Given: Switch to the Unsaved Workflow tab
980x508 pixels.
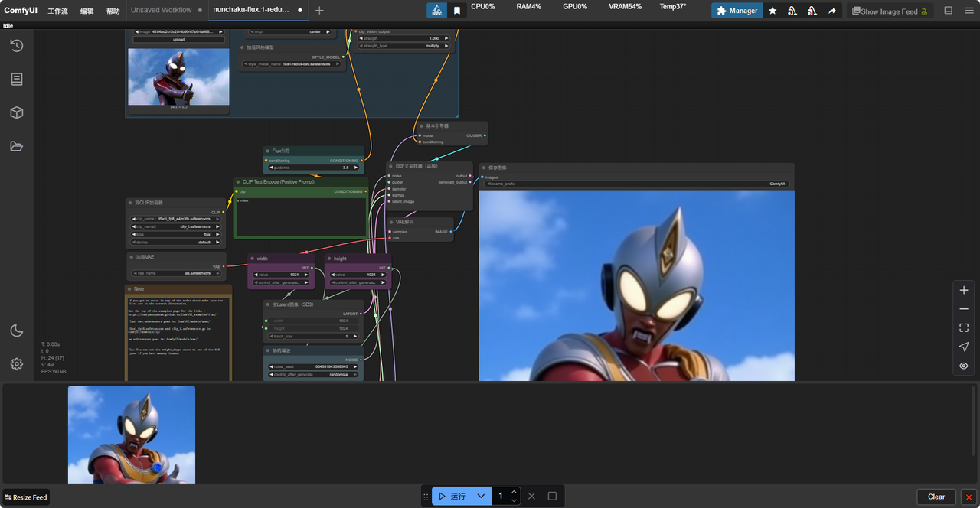Looking at the screenshot, I should pos(161,11).
